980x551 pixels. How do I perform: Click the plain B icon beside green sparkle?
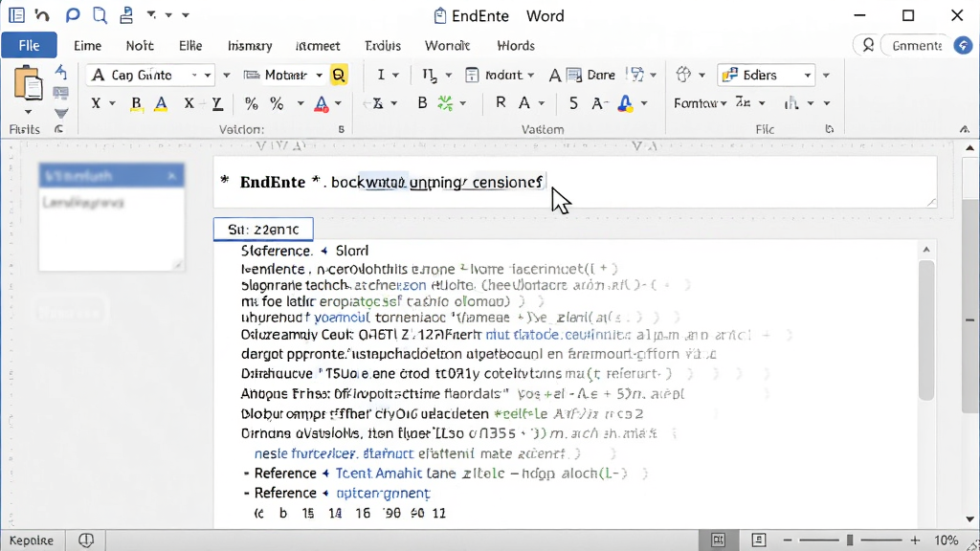tap(422, 103)
